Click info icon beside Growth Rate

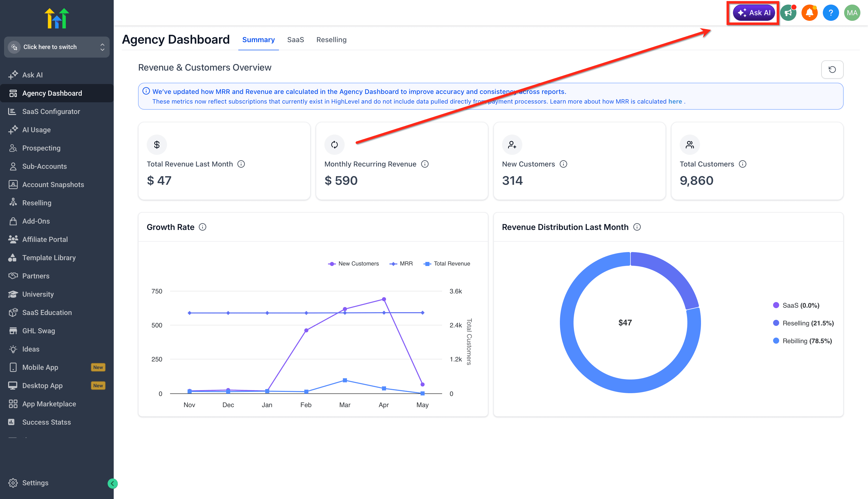click(203, 227)
